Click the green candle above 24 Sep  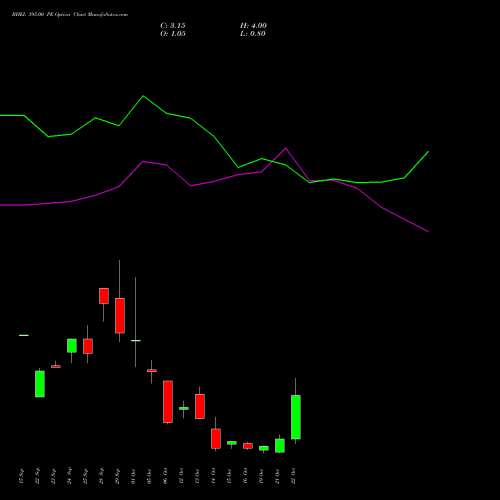pos(72,346)
